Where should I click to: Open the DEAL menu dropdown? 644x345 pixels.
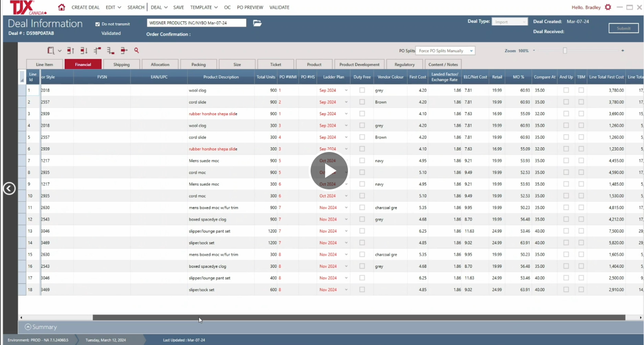click(159, 7)
